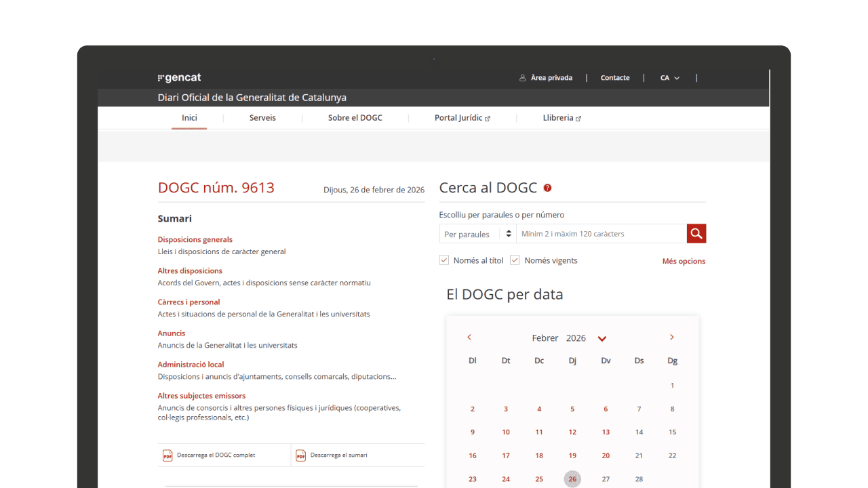Expand the Febrer 2026 month chevron
The height and width of the screenshot is (488, 868).
coord(601,338)
